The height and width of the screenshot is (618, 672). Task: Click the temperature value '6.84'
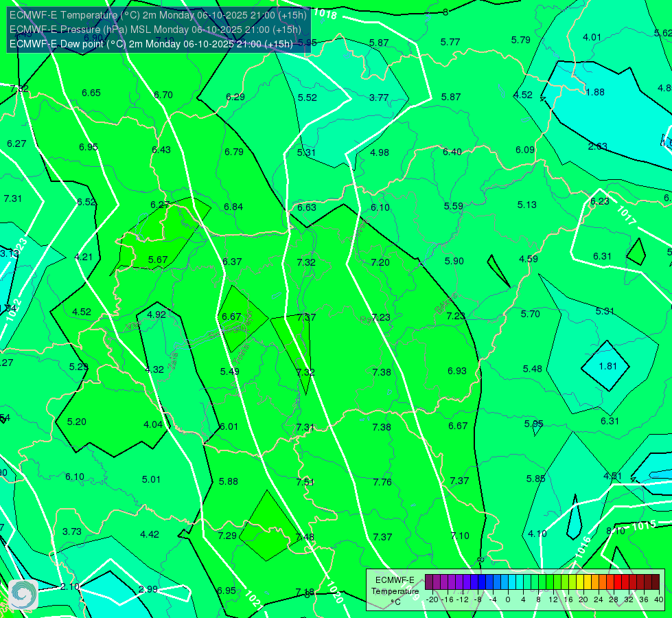click(x=233, y=207)
